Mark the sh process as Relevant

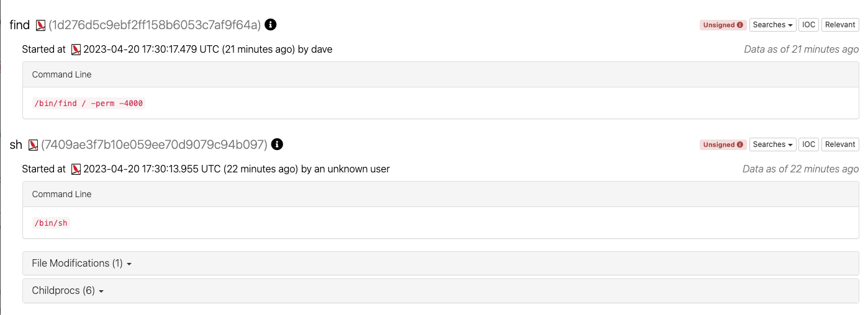pyautogui.click(x=840, y=144)
